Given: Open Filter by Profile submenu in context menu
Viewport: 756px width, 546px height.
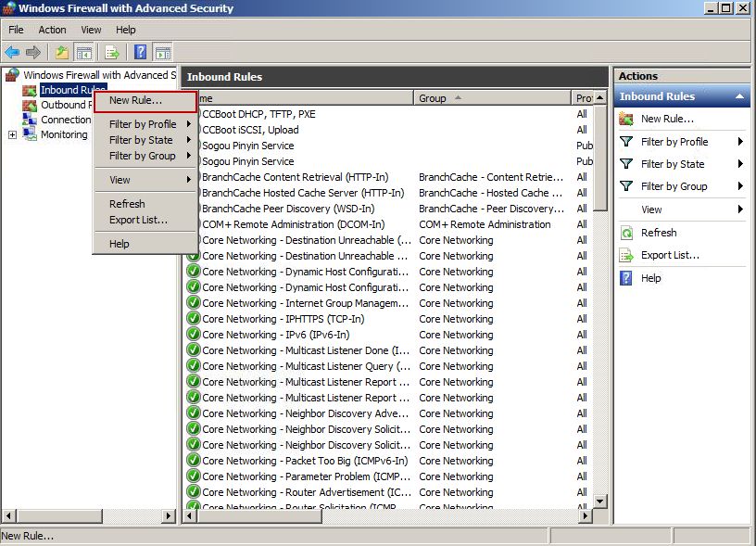Looking at the screenshot, I should pos(145,124).
